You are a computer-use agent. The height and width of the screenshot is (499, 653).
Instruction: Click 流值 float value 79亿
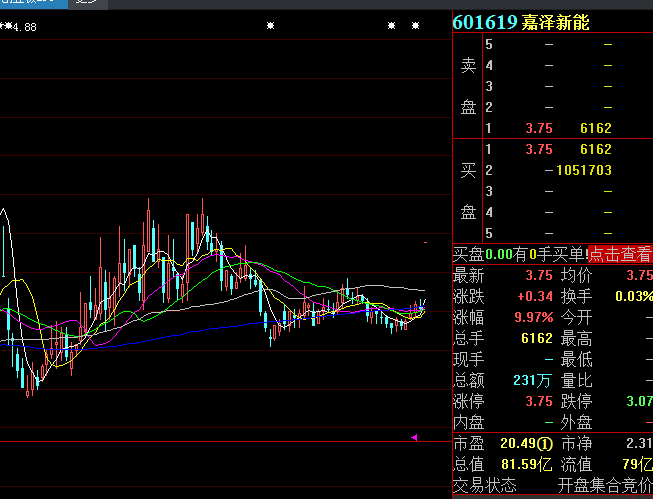point(638,464)
